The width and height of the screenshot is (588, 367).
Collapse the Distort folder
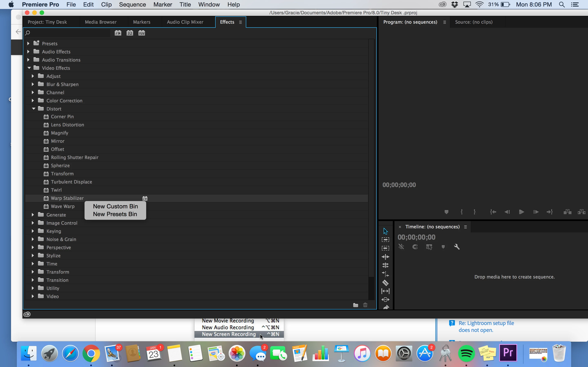click(33, 109)
